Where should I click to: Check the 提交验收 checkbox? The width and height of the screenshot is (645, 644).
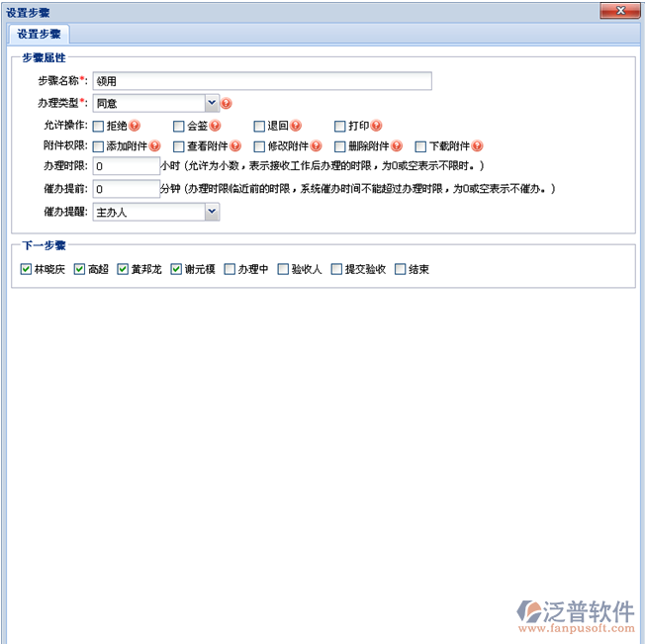(x=336, y=269)
